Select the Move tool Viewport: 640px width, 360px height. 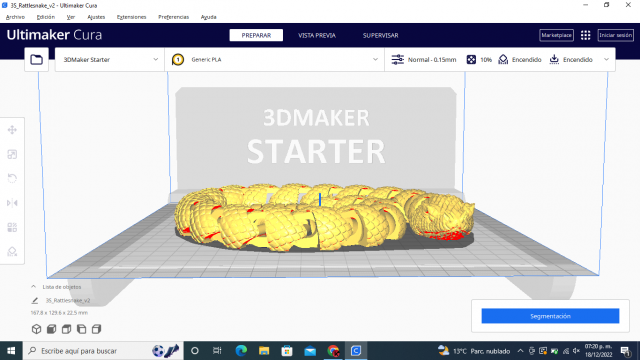coord(12,130)
